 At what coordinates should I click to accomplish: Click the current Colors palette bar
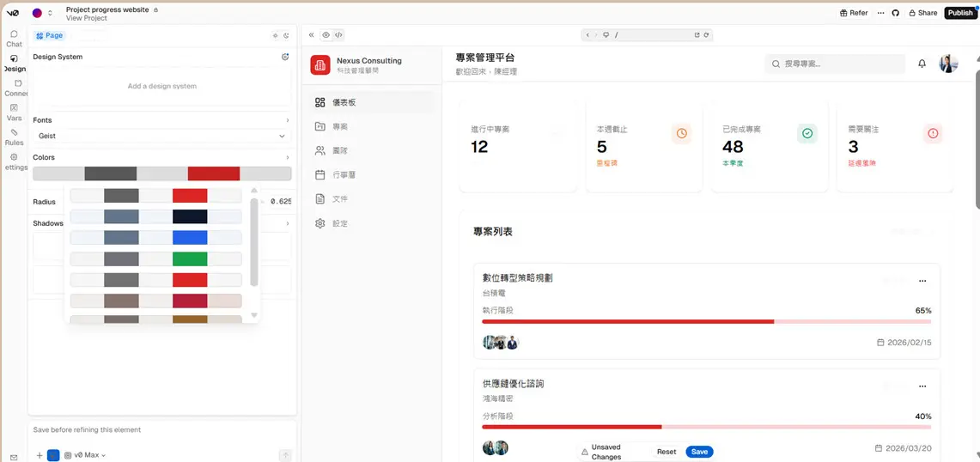pyautogui.click(x=161, y=173)
